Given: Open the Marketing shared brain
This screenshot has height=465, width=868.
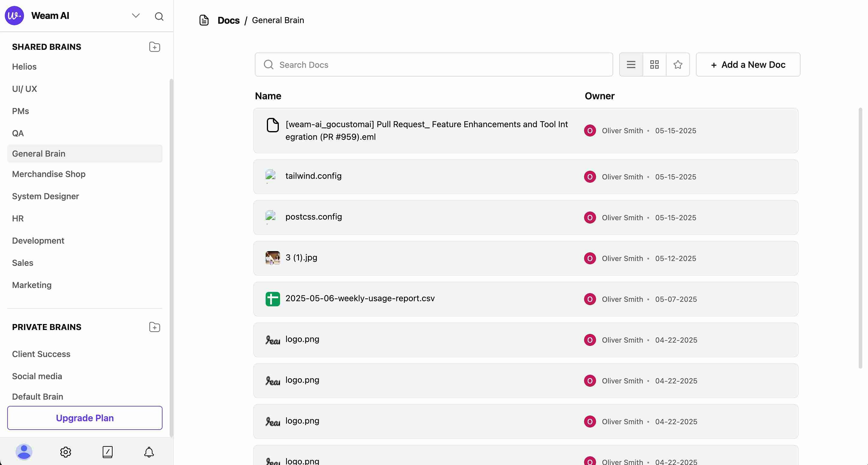Looking at the screenshot, I should tap(32, 285).
